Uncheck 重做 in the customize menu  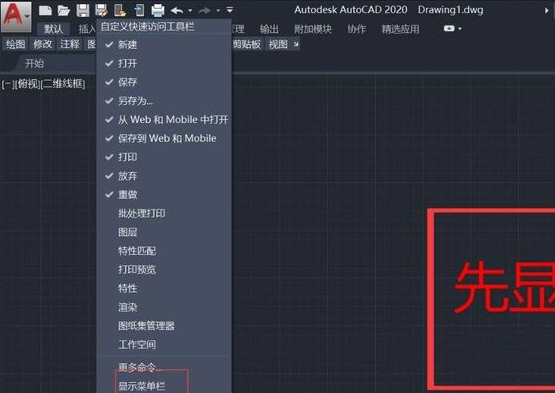(x=164, y=195)
